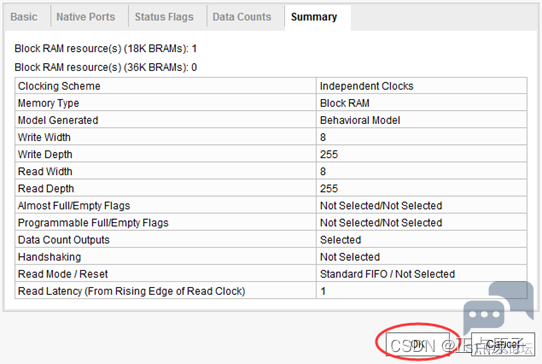This screenshot has width=542, height=364.
Task: Select the Clocking Scheme row
Action: point(271,86)
